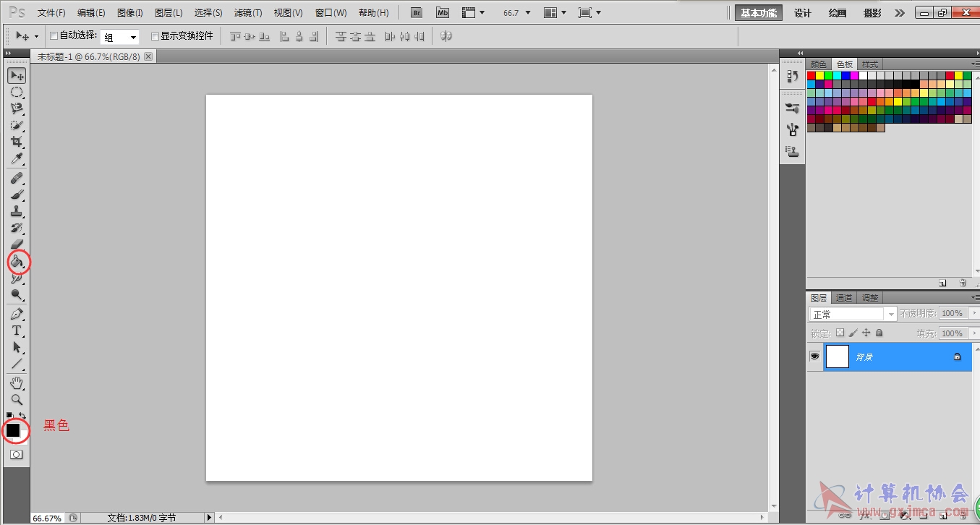The height and width of the screenshot is (525, 980).
Task: Switch to the 颜色 panel tab
Action: click(818, 64)
